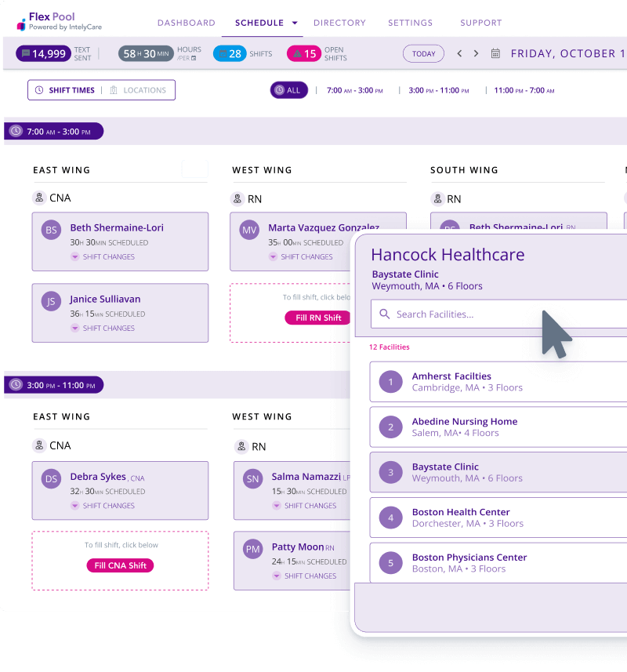Click the search magnifier icon in facilities
The image size is (627, 672).
click(x=384, y=314)
